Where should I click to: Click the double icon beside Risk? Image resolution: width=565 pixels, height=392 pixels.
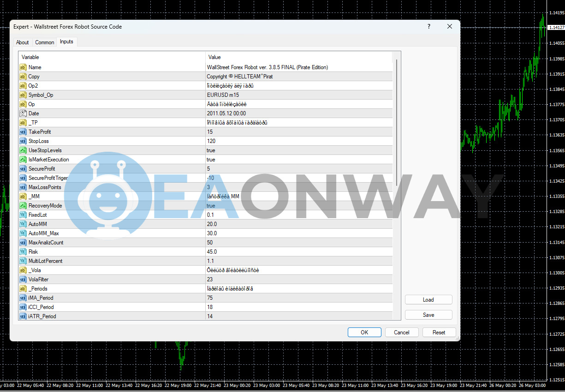(x=23, y=252)
